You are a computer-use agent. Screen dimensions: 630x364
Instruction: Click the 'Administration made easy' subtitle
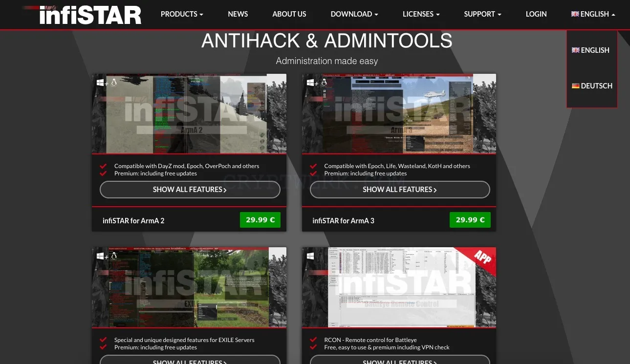coord(327,61)
